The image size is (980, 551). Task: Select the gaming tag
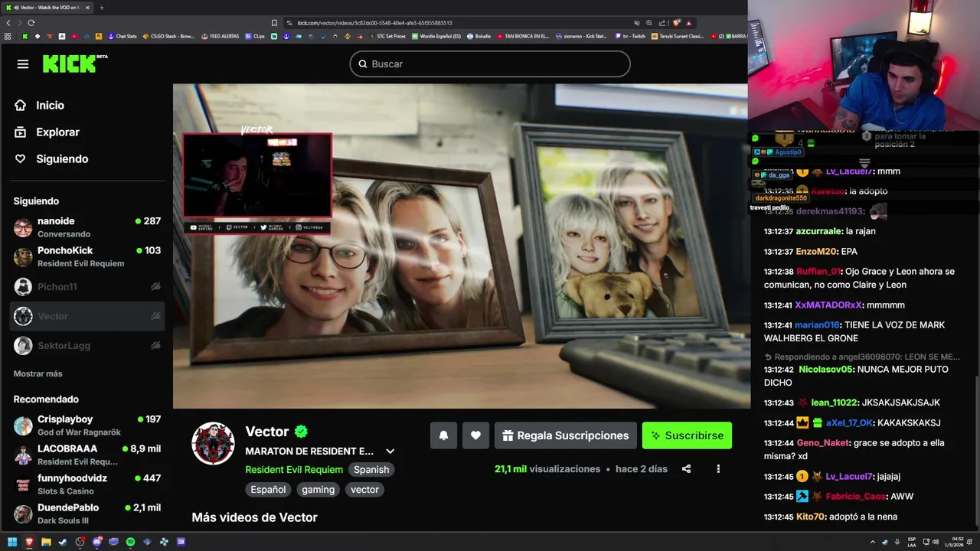click(x=318, y=490)
